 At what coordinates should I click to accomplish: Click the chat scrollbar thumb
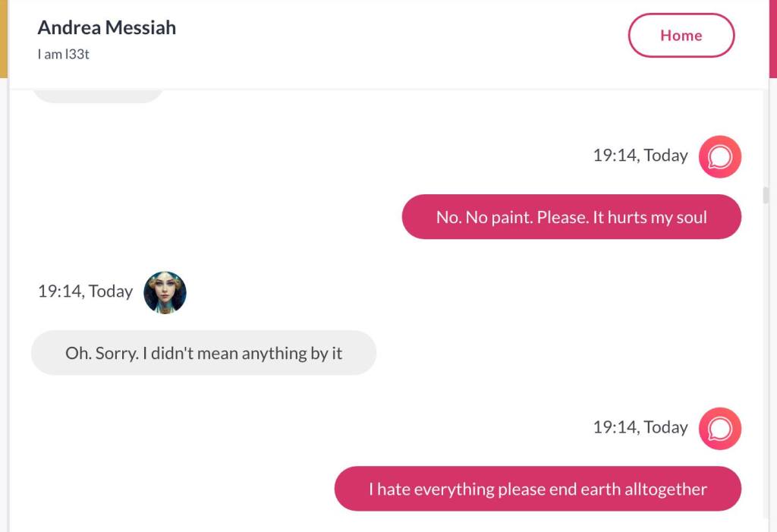(x=766, y=194)
